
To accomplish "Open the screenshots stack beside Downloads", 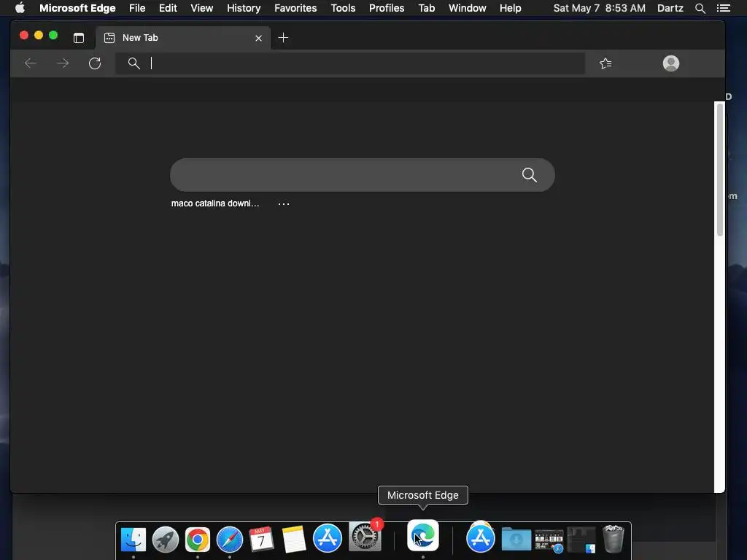I will pyautogui.click(x=549, y=540).
